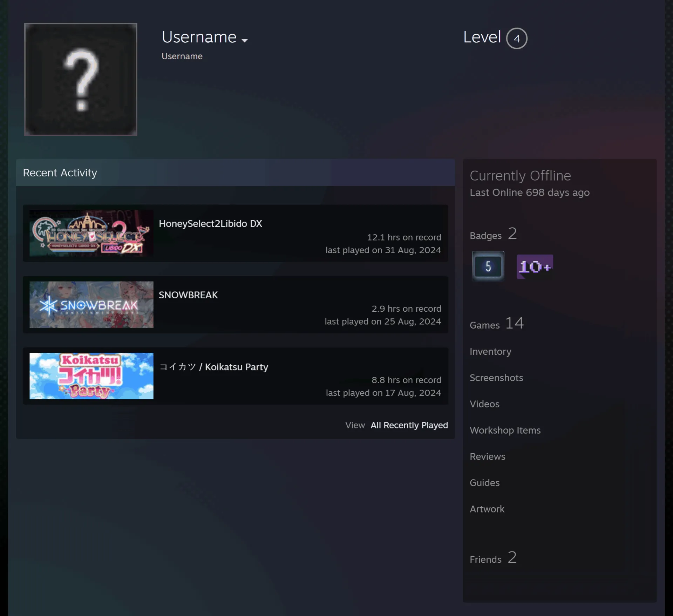Click 'last played on 31 Aug, 2024'
This screenshot has width=673, height=616.
(x=383, y=250)
